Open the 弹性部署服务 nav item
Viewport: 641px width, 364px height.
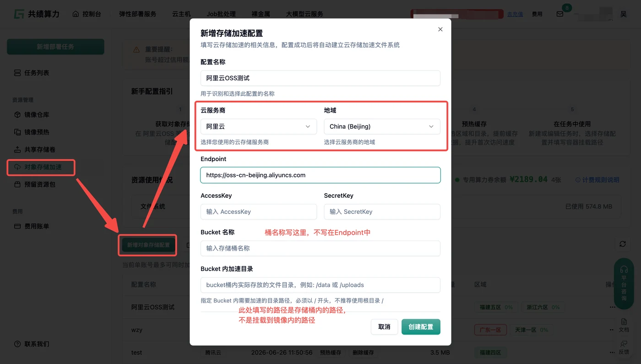pos(138,14)
